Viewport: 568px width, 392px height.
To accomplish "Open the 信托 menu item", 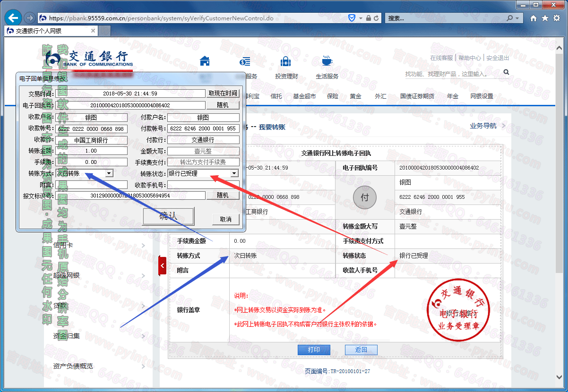I will [276, 96].
